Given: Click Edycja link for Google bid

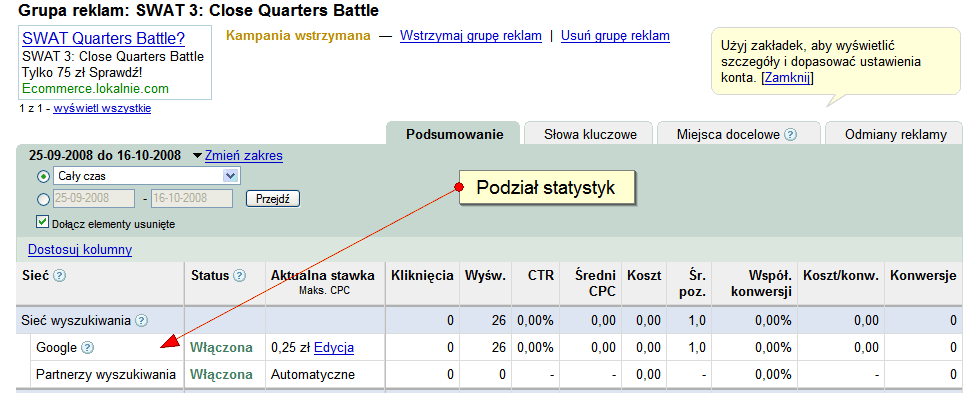Looking at the screenshot, I should (x=334, y=348).
